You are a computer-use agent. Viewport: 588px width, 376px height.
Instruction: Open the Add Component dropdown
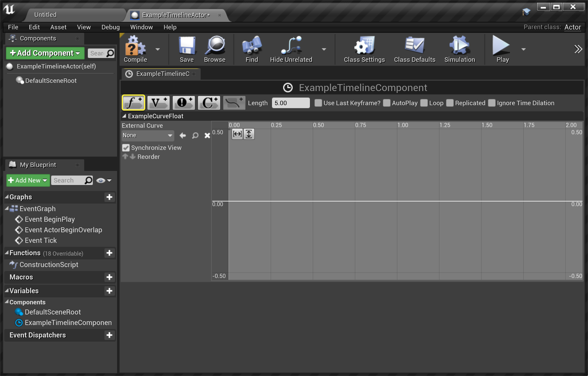click(x=45, y=53)
